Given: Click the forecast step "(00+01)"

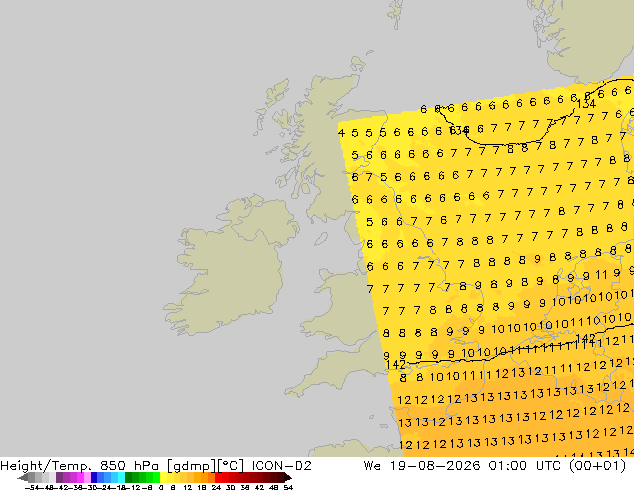Looking at the screenshot, I should tap(598, 466).
